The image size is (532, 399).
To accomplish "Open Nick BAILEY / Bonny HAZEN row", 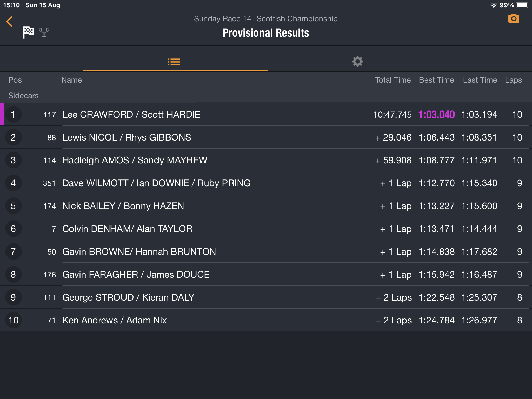I will pos(123,206).
